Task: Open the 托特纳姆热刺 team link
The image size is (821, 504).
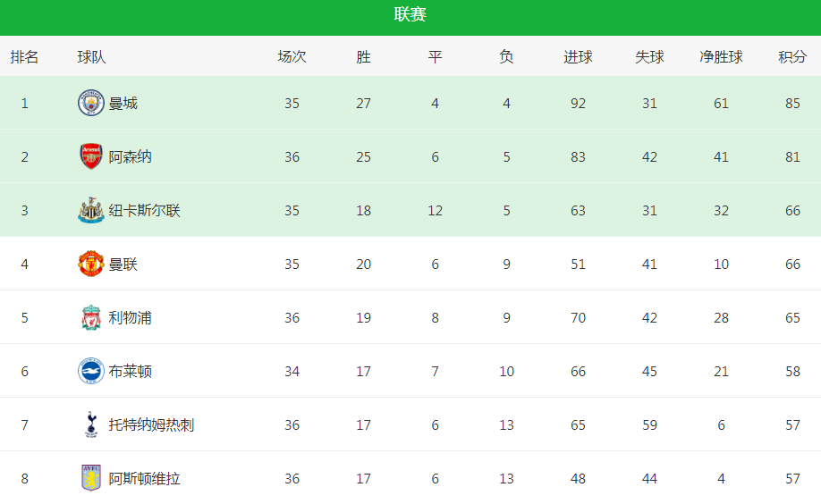Action: 151,425
